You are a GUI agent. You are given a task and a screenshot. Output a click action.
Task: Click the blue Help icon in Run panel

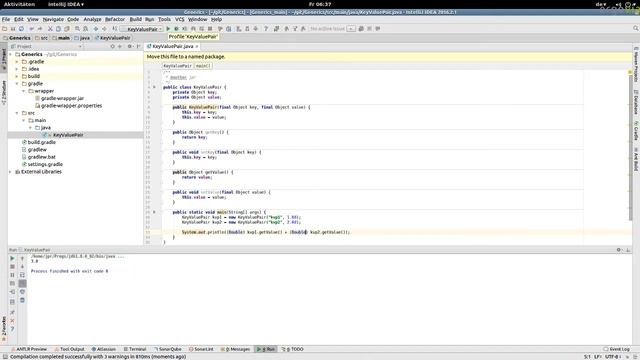[x=12, y=329]
